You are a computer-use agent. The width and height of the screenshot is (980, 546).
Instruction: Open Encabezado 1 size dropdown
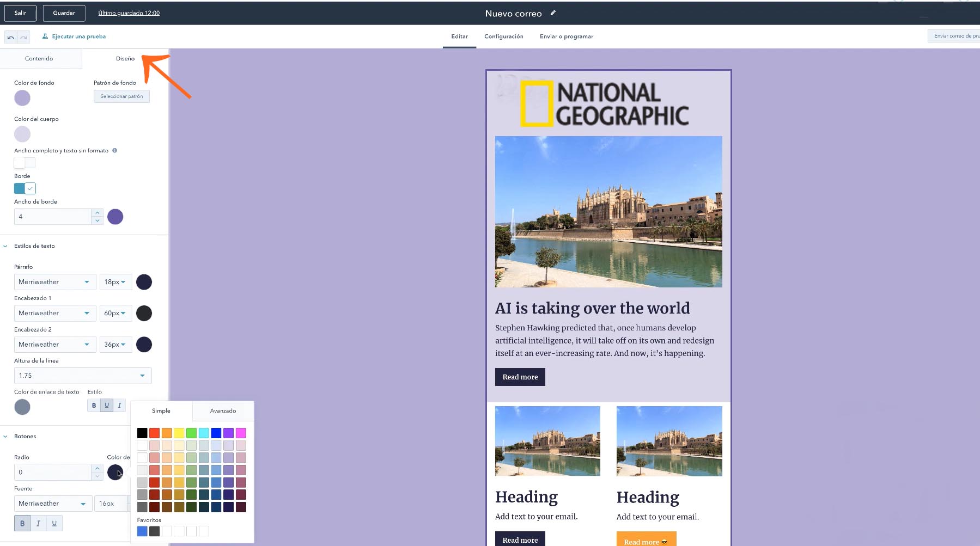tap(115, 313)
